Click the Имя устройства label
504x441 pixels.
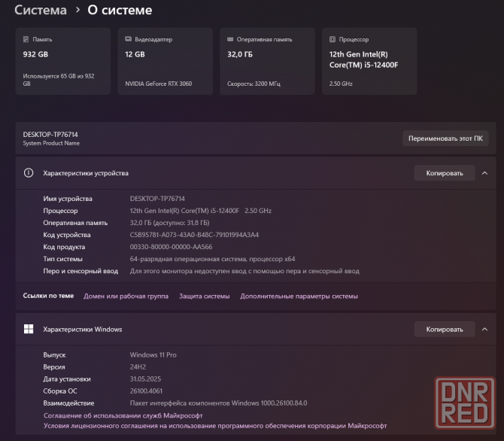coord(68,199)
